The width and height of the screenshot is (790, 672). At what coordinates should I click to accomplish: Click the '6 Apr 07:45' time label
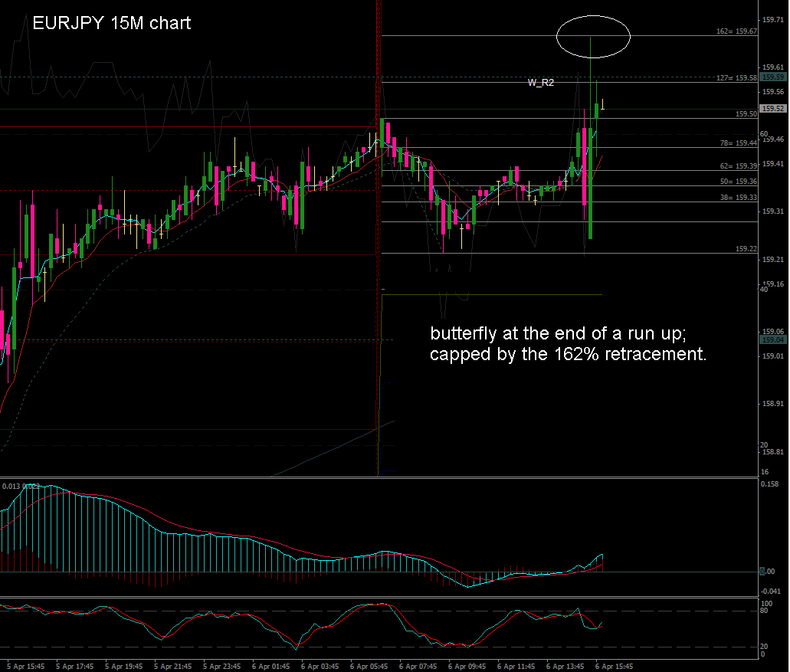point(418,667)
